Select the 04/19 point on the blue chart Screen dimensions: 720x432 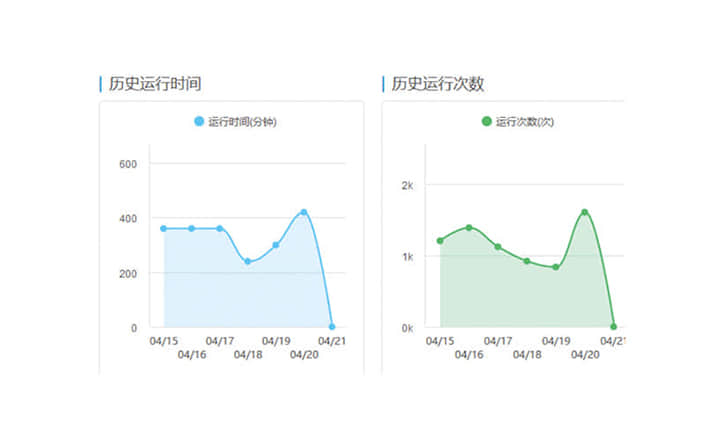coord(276,245)
